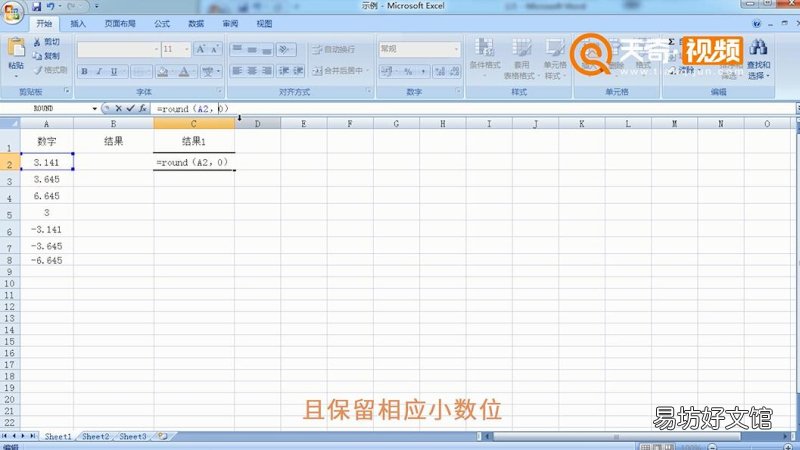
Task: Switch to the Sheet2 worksheet tab
Action: tap(95, 436)
